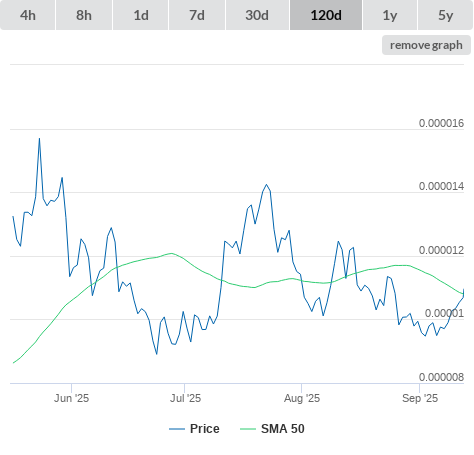Show the 1y price history
The height and width of the screenshot is (455, 474).
(390, 15)
